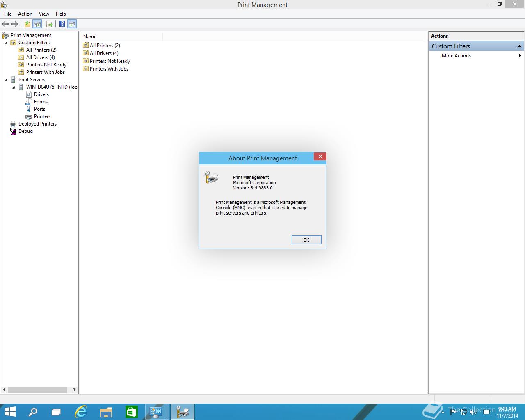
Task: Click the Deployed Printers node icon
Action: [x=13, y=124]
